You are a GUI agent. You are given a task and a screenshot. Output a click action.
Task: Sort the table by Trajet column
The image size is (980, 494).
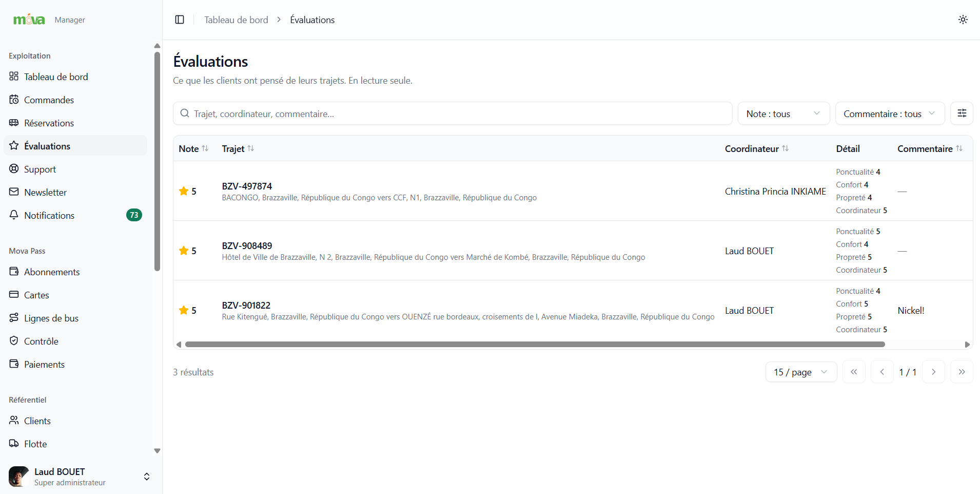[238, 148]
